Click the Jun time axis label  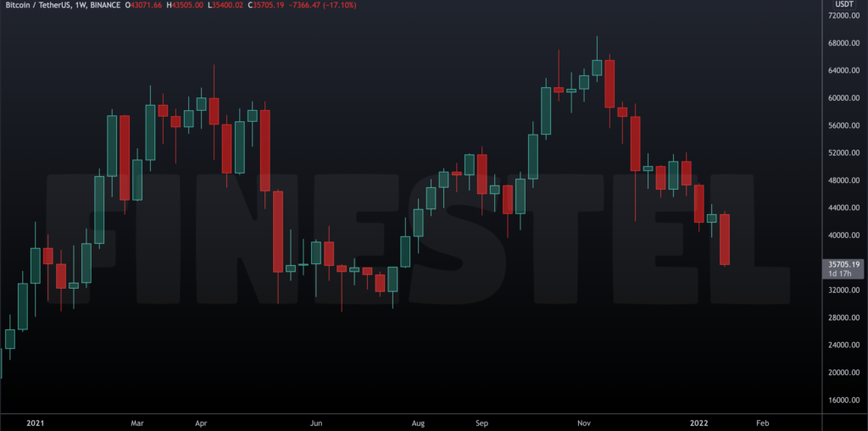315,423
